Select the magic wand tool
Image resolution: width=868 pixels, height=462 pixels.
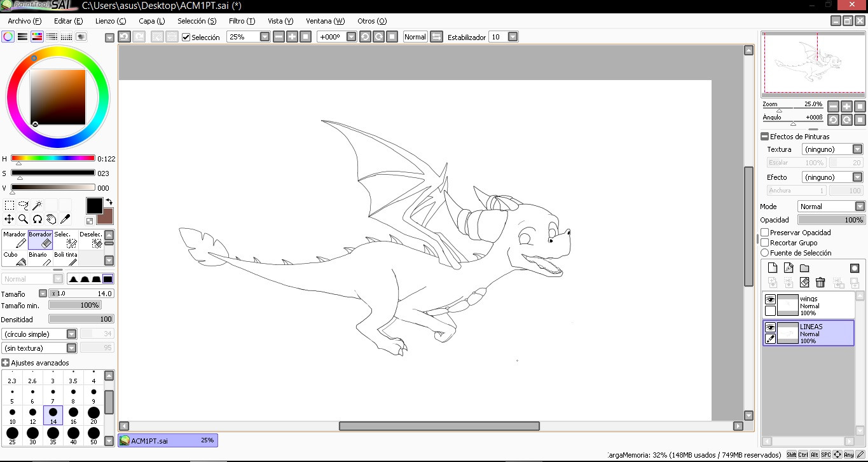click(38, 205)
